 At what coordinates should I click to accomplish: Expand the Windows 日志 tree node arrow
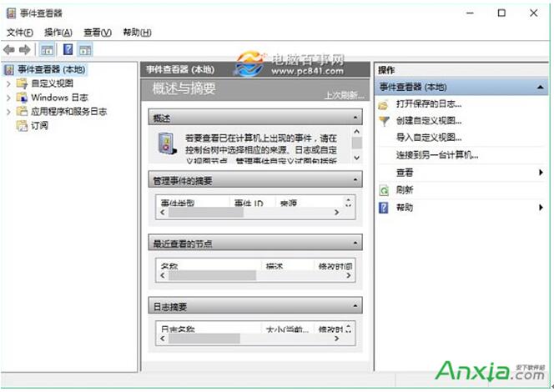(x=9, y=98)
